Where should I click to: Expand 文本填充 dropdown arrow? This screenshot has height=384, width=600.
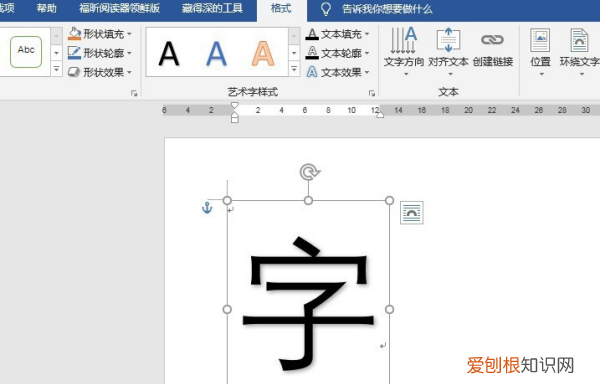coord(367,34)
